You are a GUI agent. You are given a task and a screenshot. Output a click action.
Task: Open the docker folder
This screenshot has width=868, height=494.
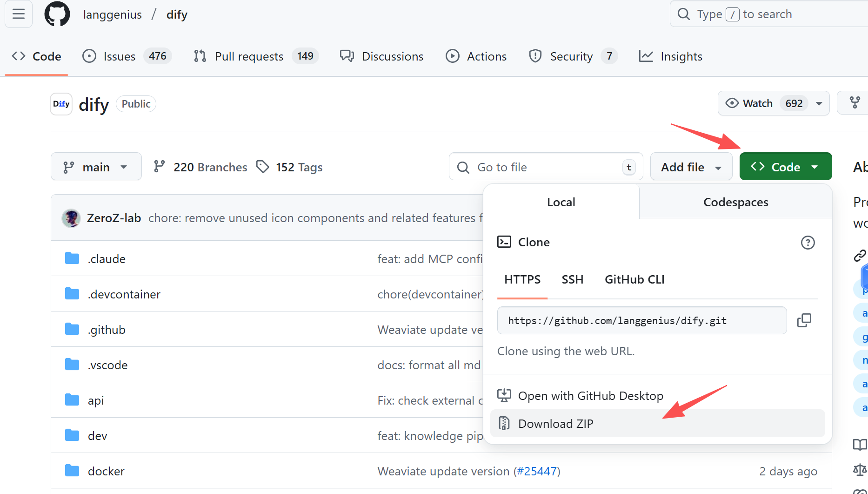106,471
